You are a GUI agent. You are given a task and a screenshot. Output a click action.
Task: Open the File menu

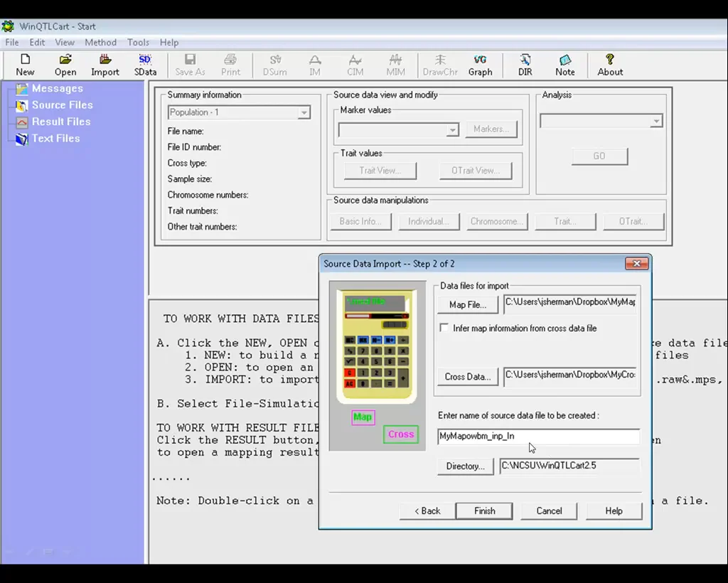(x=12, y=42)
